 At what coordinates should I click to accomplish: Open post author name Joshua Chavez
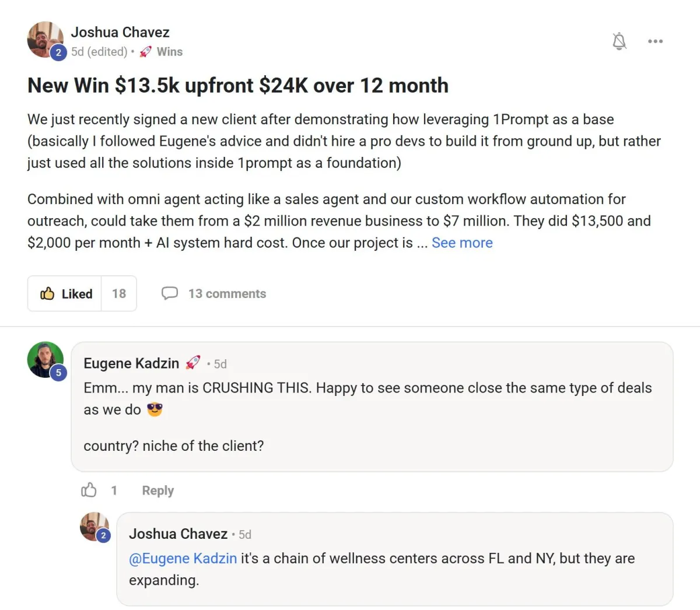pyautogui.click(x=120, y=32)
